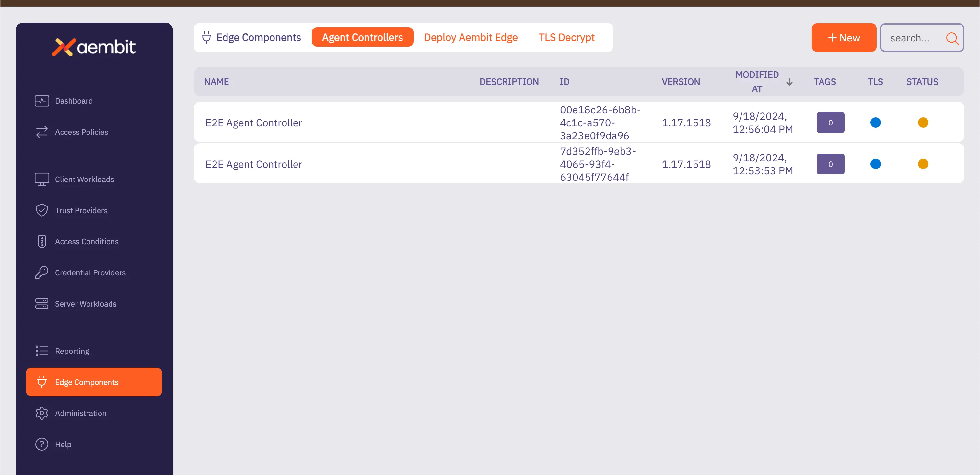Switch to the Deploy Aembit Edge tab
980x475 pixels.
pyautogui.click(x=471, y=37)
